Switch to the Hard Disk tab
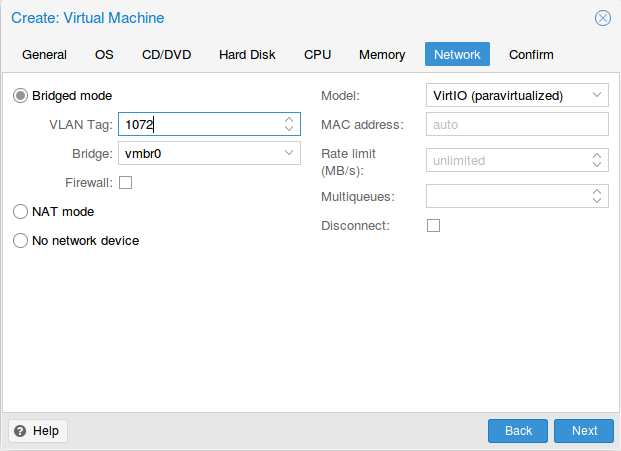The image size is (621, 451). (247, 55)
